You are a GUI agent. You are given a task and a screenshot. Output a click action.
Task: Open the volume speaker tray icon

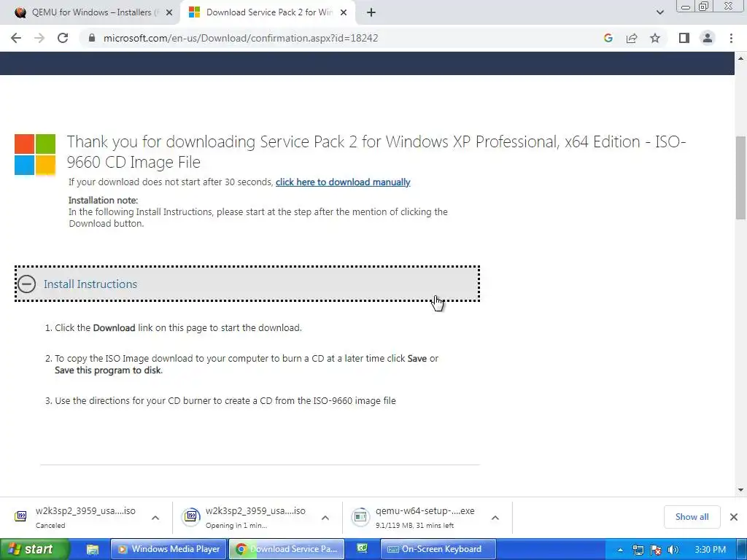pos(673,550)
